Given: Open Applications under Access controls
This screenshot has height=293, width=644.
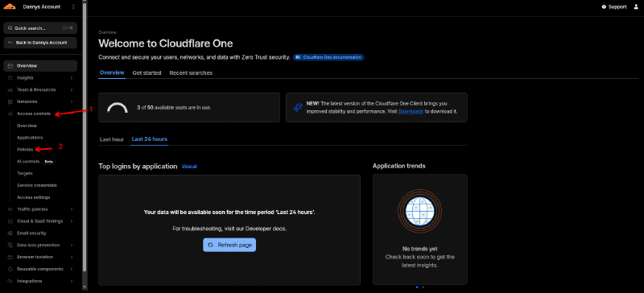Looking at the screenshot, I should [x=30, y=138].
